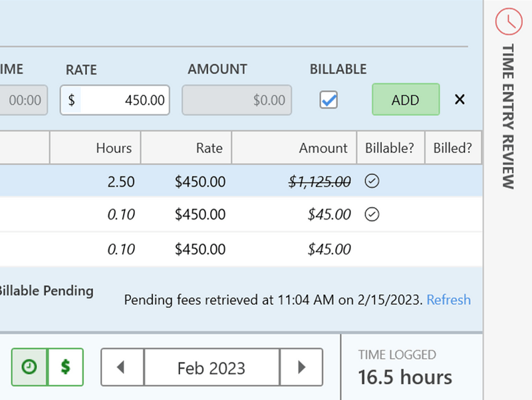Select the Amount field showing $0.00
The height and width of the screenshot is (400, 532).
click(237, 100)
